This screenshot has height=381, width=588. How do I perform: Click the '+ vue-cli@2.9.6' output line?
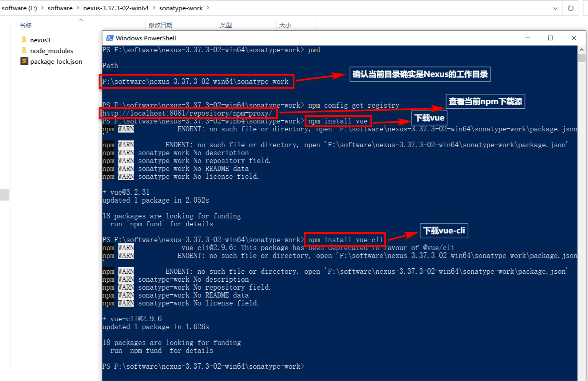point(132,319)
